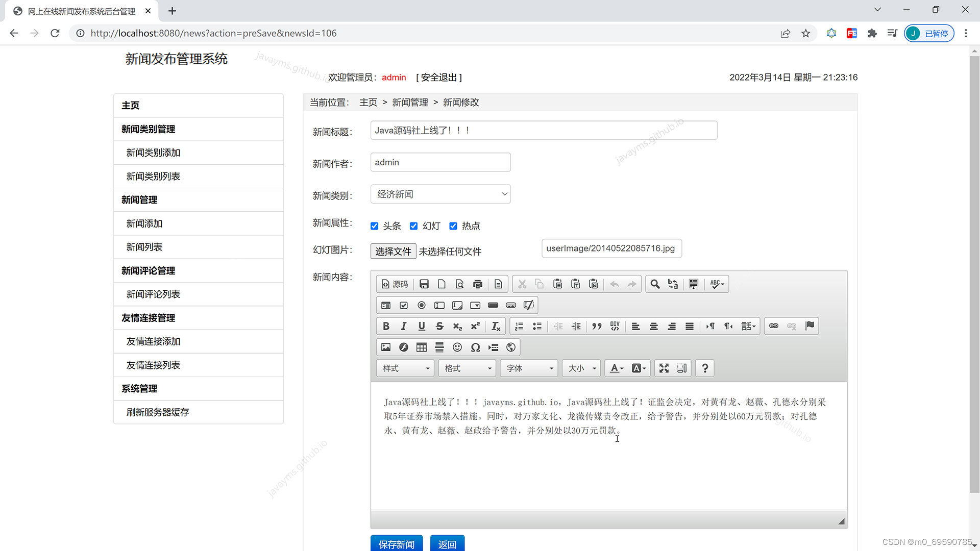Open the spell check ABC dropdown
980x551 pixels.
[717, 284]
